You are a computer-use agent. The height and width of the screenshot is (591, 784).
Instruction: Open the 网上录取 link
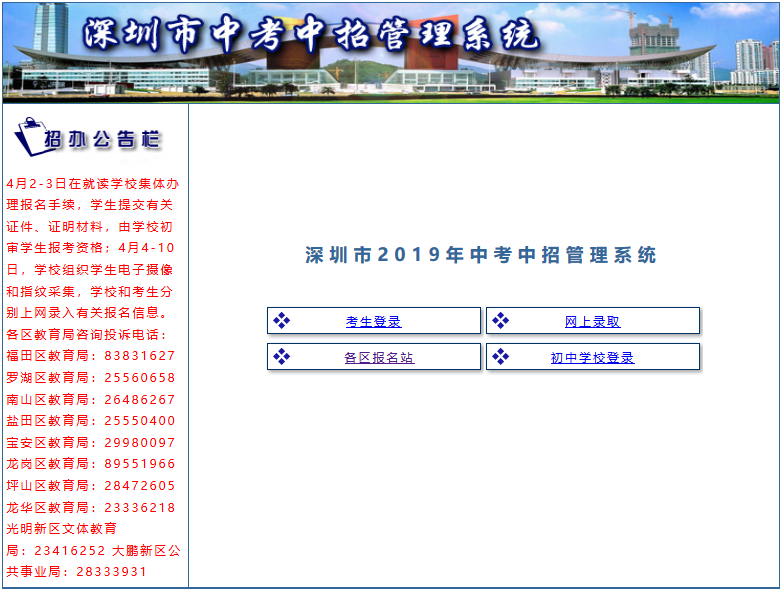point(592,322)
